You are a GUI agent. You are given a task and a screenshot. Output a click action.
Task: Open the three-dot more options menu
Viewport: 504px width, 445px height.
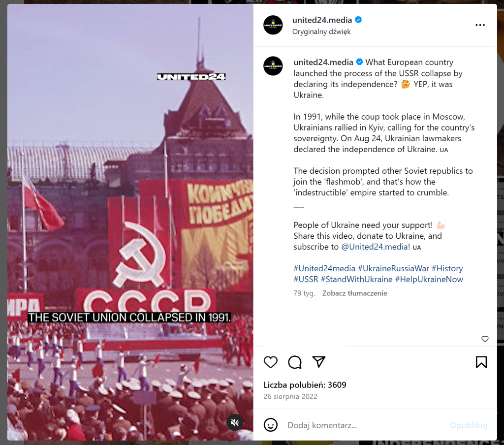(x=480, y=25)
